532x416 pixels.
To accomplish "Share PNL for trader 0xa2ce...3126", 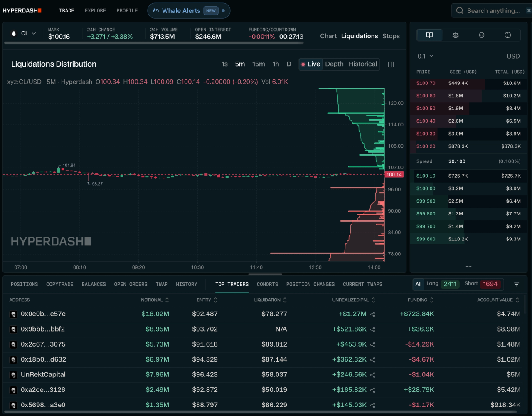I will pyautogui.click(x=373, y=390).
